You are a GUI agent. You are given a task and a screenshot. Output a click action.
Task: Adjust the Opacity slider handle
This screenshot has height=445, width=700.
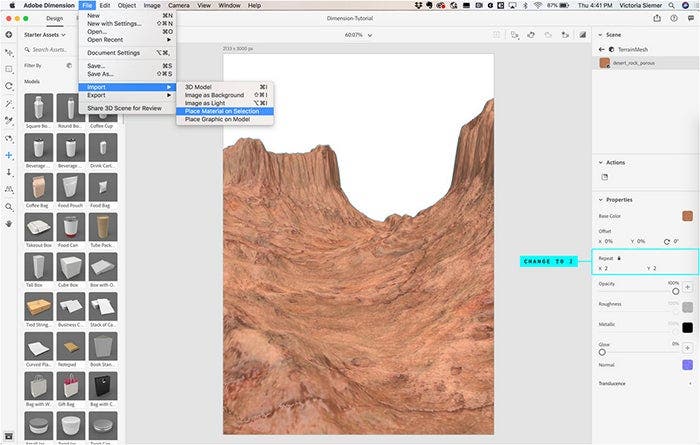click(675, 291)
